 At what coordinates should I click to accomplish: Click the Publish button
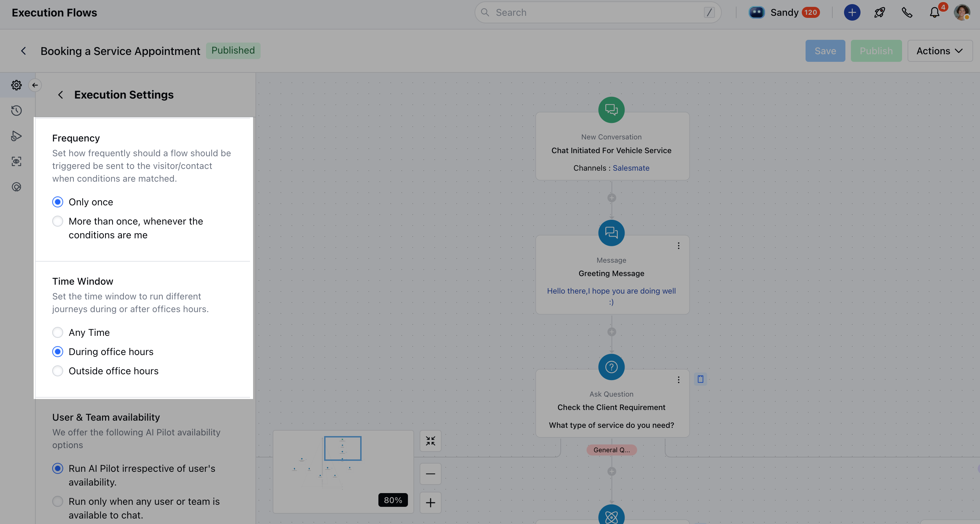876,50
